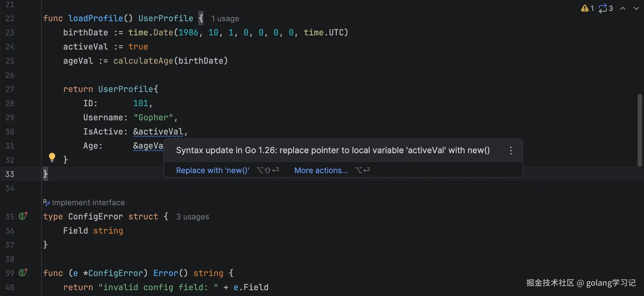Click line number 22 in the gutter
The width and height of the screenshot is (644, 296).
point(10,18)
